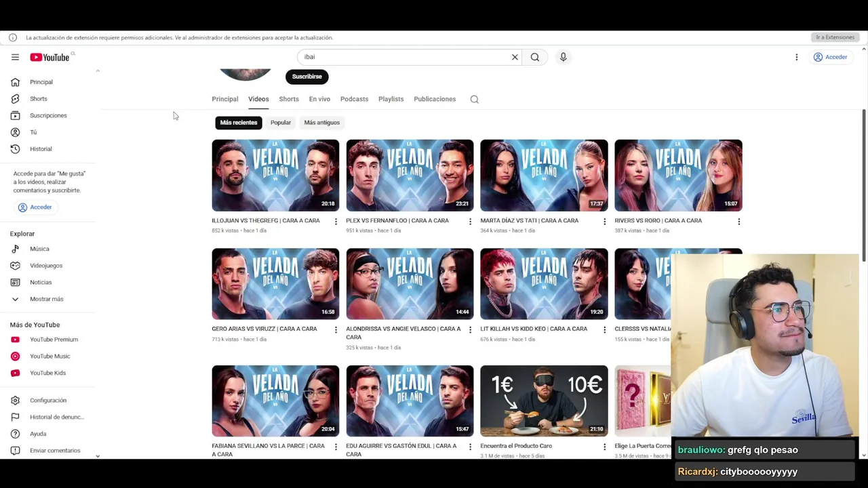
Task: Open options menu for Gero Arias vs Viruzz
Action: (x=336, y=330)
